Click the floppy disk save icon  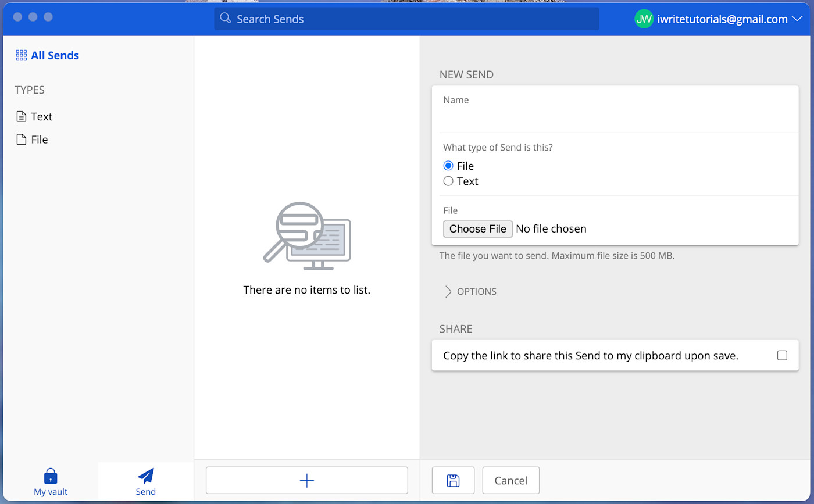[453, 480]
